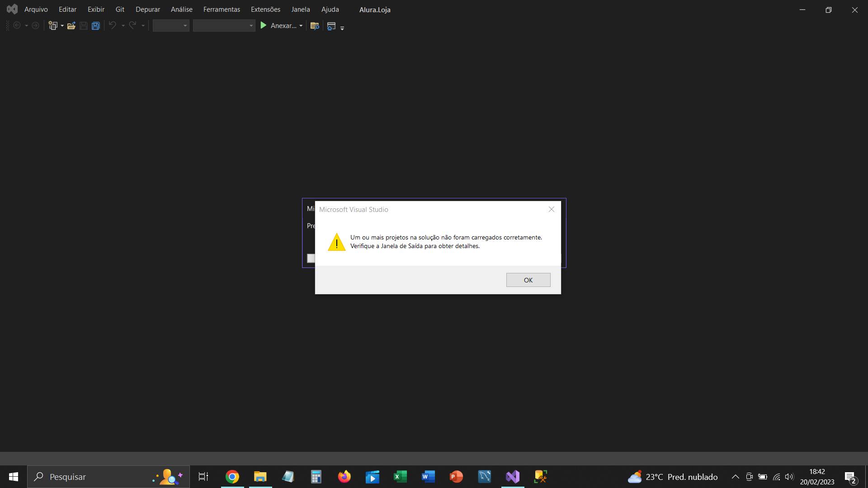868x488 pixels.
Task: Open the Wi-Fi network tray icon
Action: pos(776,477)
